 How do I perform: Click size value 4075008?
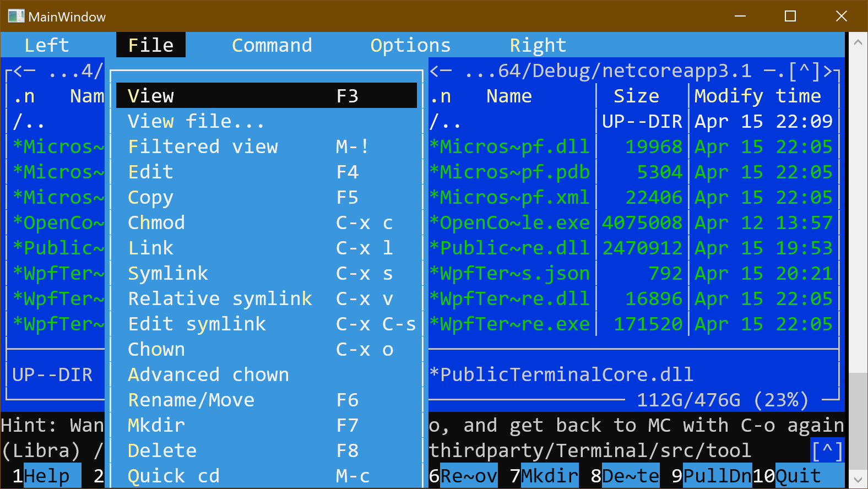642,222
